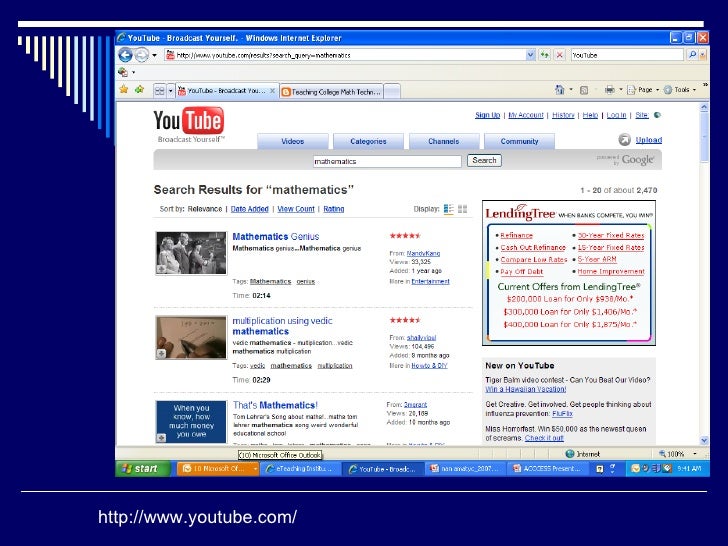Add That's Mathematics video to queue
Image resolution: width=728 pixels, height=546 pixels.
[x=161, y=437]
